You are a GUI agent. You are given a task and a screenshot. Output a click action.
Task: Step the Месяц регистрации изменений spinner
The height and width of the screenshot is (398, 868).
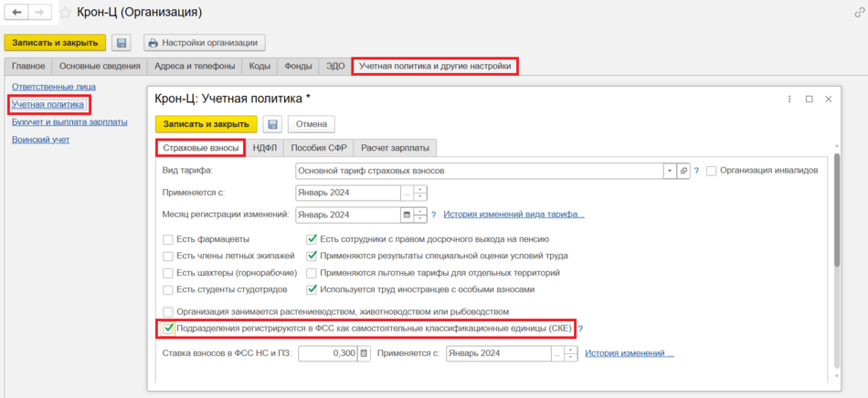pyautogui.click(x=420, y=215)
